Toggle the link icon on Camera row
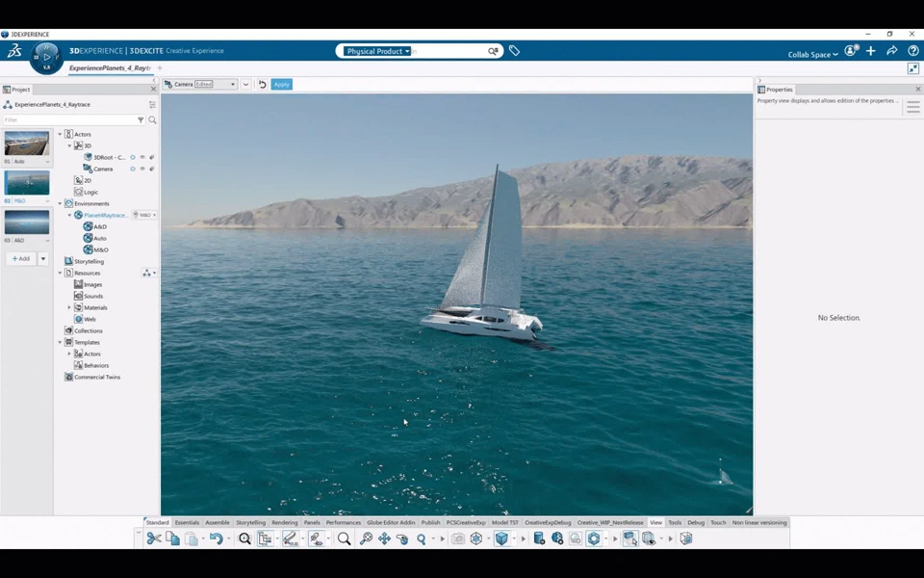This screenshot has width=924, height=578. (151, 169)
